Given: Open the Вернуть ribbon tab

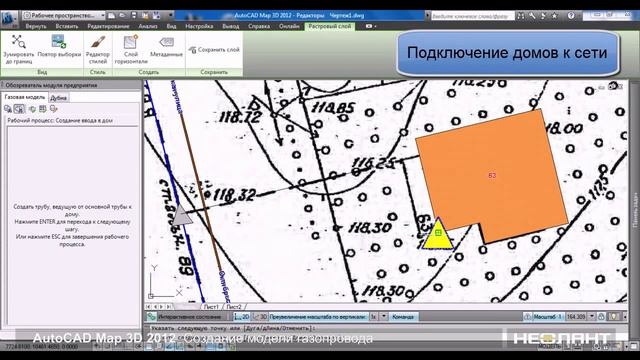Looking at the screenshot, I should (36, 26).
